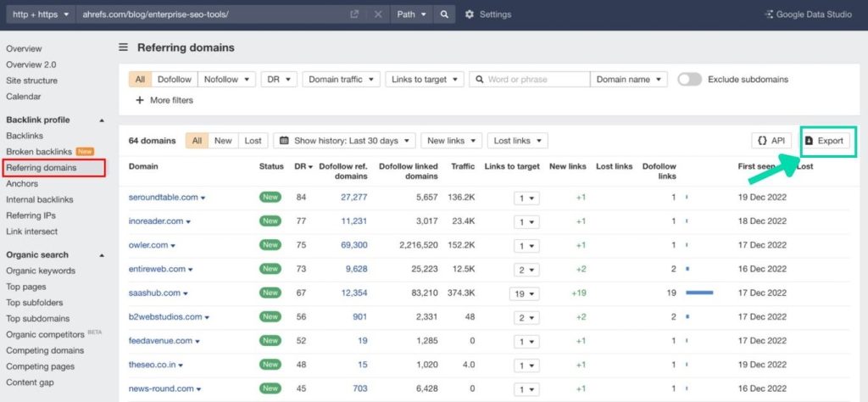The image size is (868, 402).
Task: Open the Domain traffic filter dropdown
Action: pyautogui.click(x=340, y=80)
